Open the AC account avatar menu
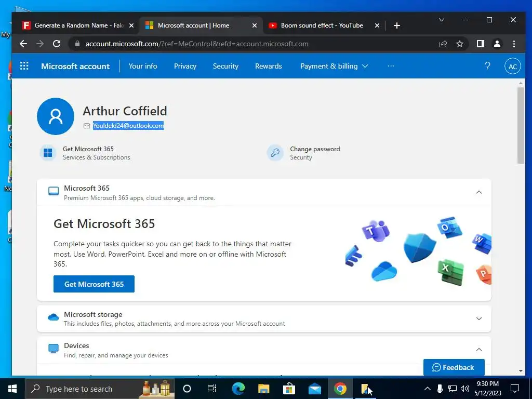Viewport: 532px width, 399px height. [513, 66]
